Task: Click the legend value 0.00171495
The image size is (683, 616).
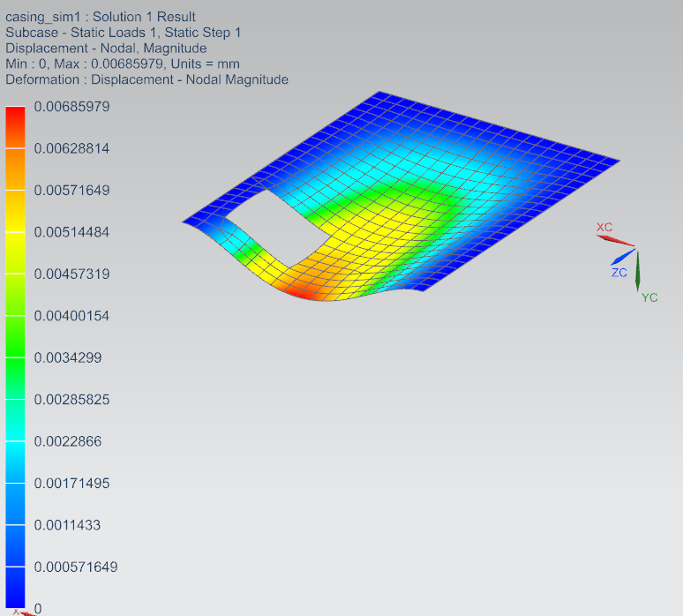Action: pos(71,483)
